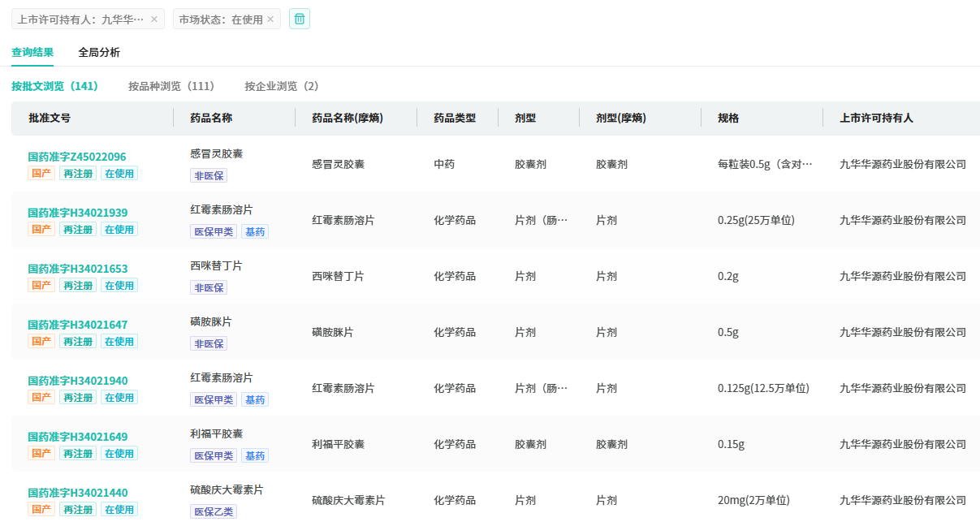980x526 pixels.
Task: Switch to 按企业浏览 (2) view
Action: point(282,86)
